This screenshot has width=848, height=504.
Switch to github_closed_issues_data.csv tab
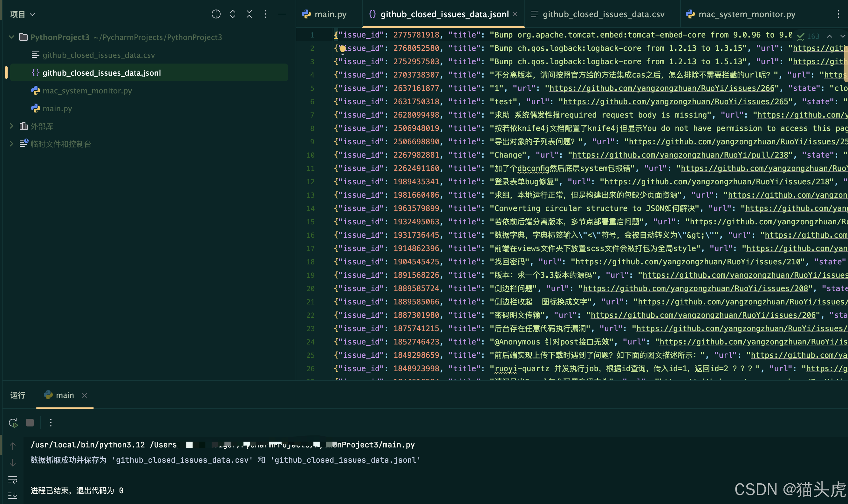(x=603, y=14)
